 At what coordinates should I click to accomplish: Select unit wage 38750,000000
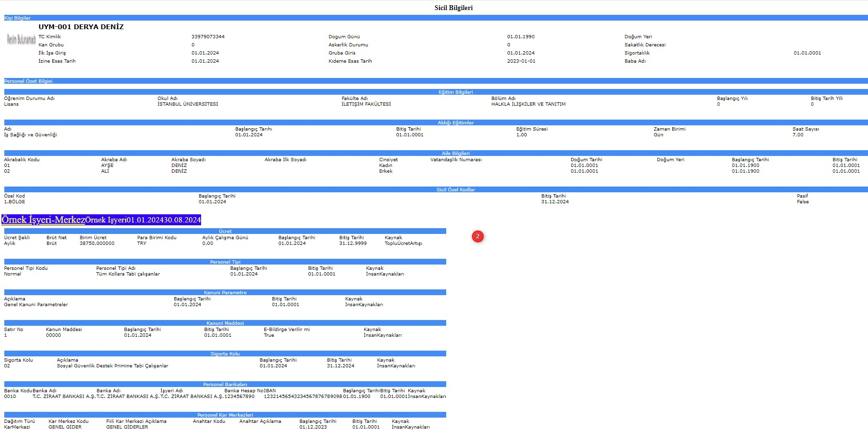pyautogui.click(x=97, y=243)
